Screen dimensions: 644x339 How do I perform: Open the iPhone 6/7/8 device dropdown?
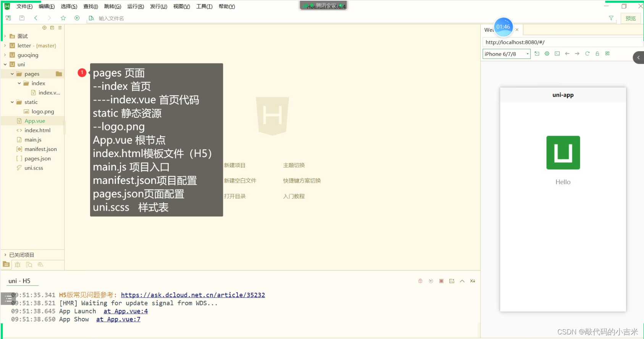[x=507, y=54]
